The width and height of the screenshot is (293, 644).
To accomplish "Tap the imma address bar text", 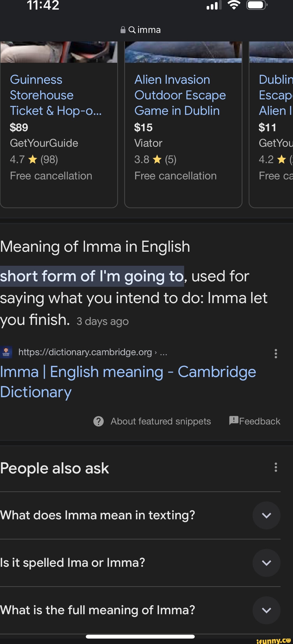I will [149, 30].
